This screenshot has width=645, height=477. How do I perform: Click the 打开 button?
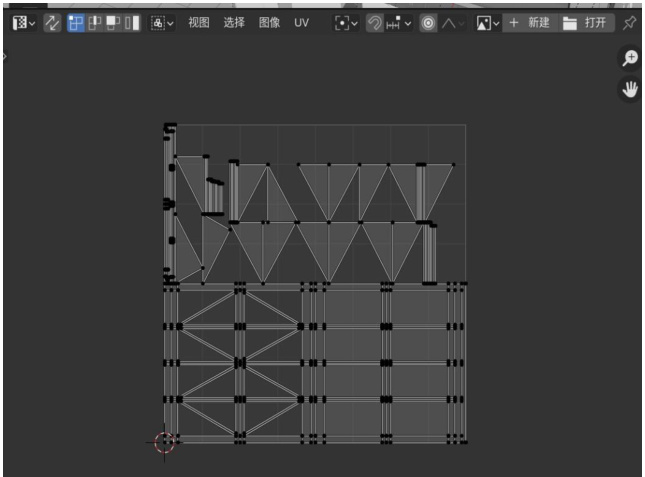pyautogui.click(x=584, y=22)
